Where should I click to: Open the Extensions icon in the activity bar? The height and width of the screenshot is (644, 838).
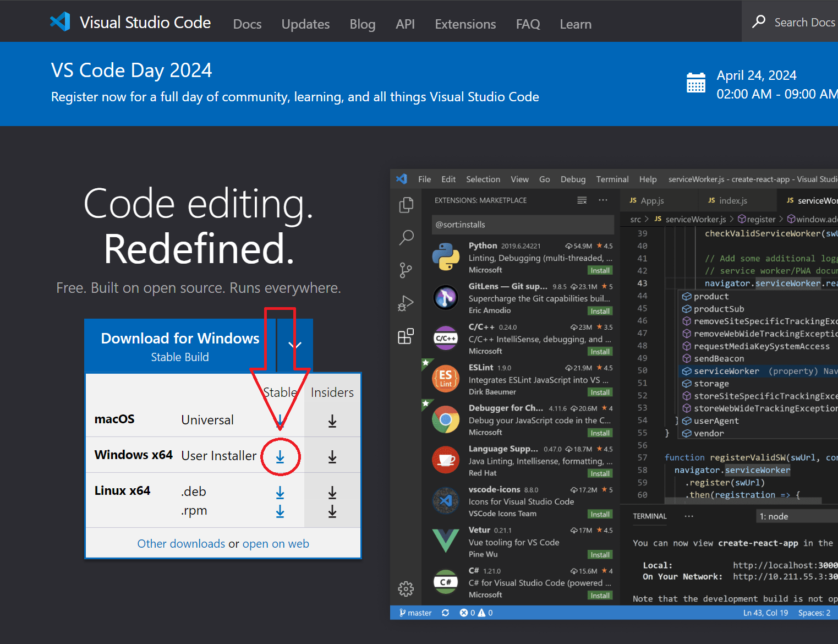[406, 336]
